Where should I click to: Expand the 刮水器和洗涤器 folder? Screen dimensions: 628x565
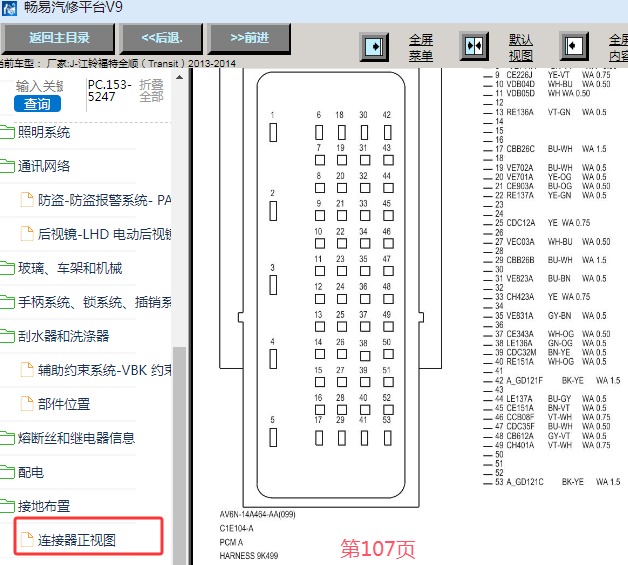point(63,336)
